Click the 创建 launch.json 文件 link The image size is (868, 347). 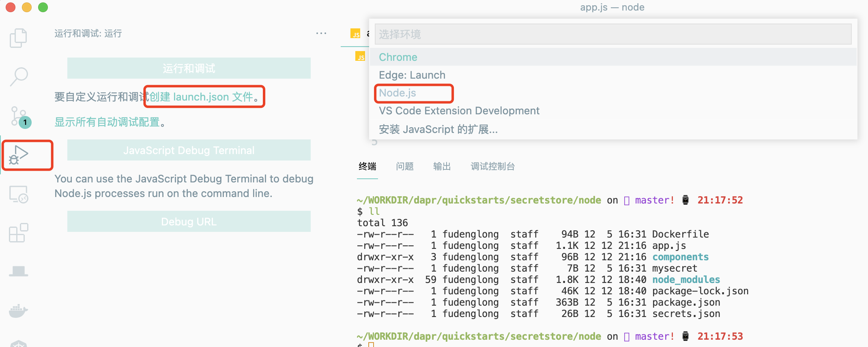tap(202, 97)
